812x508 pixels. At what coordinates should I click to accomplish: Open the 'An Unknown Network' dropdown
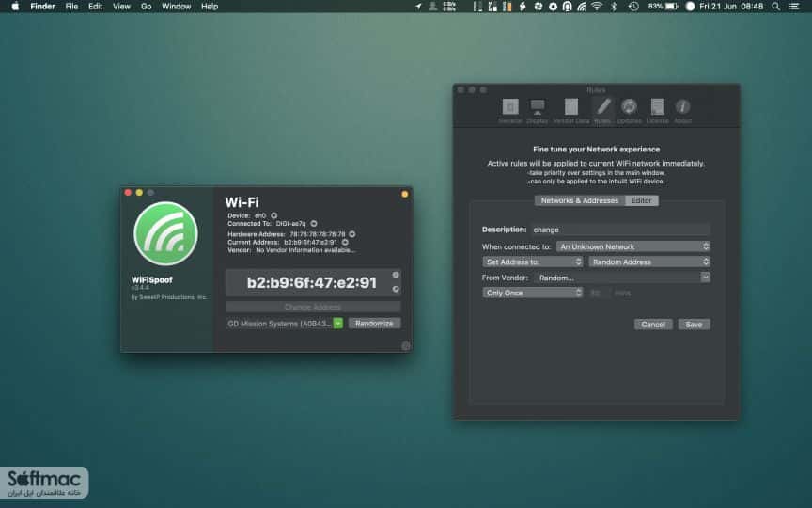pos(633,246)
